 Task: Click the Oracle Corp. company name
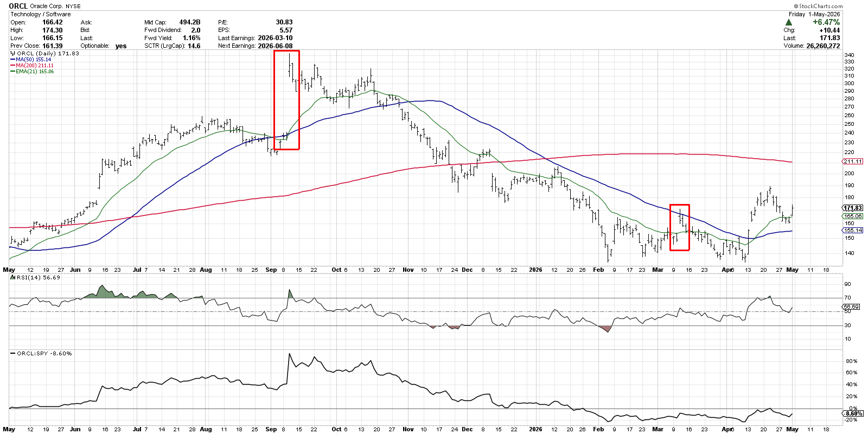(x=47, y=6)
